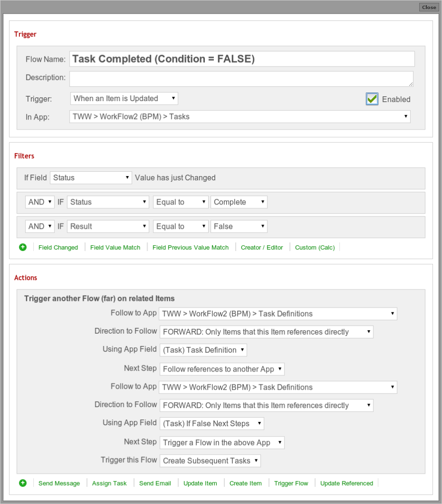Open Trigger this Flow 'Create Subsequent Tasks' dropdown

pyautogui.click(x=210, y=461)
